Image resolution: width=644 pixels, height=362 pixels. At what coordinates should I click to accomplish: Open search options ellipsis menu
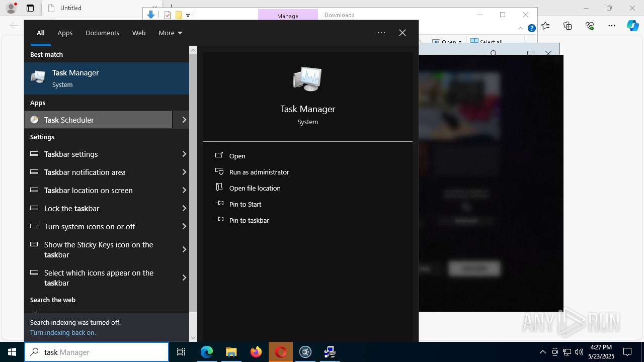pyautogui.click(x=381, y=33)
